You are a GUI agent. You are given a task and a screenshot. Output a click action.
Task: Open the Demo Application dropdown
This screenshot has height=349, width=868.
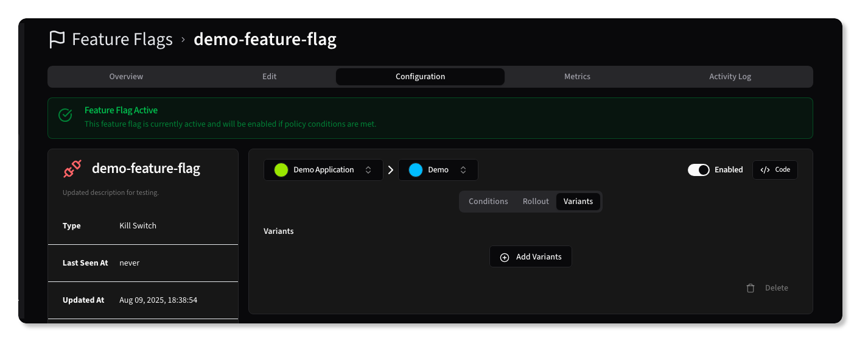323,170
